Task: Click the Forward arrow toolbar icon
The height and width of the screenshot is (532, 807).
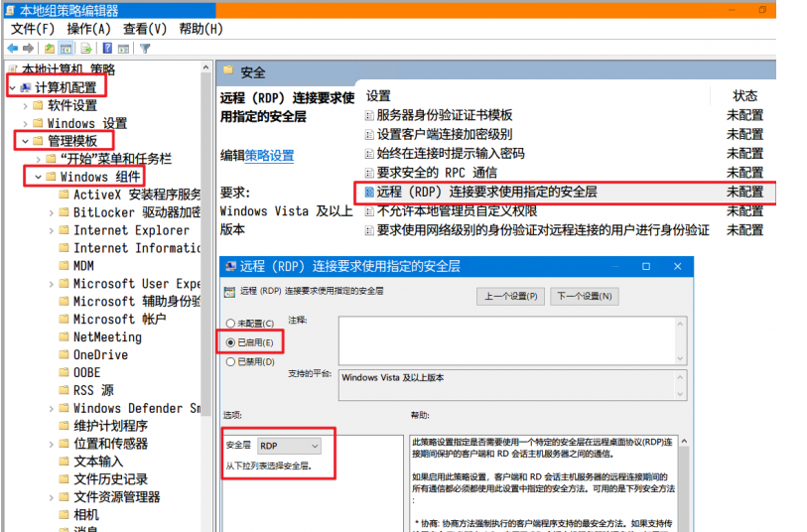Action: tap(30, 49)
